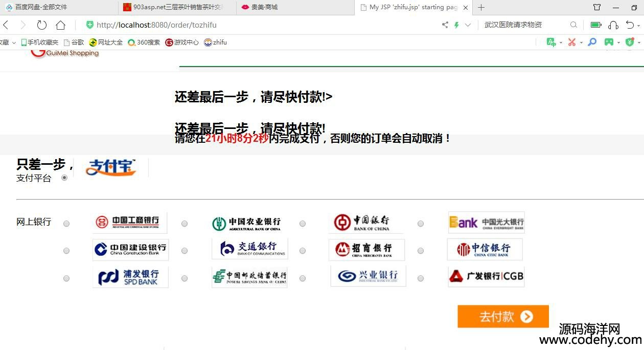644x350 pixels.
Task: Select the 'My JSP zhifu.jsp' tab
Action: 413,7
